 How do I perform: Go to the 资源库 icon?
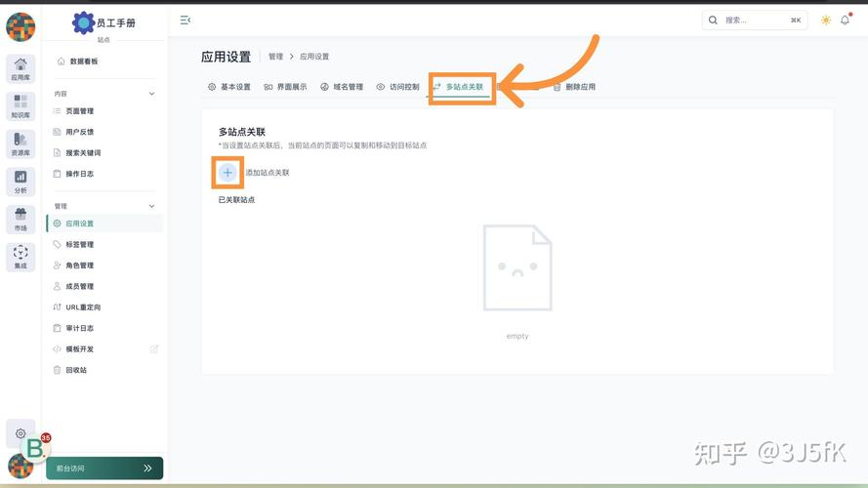[x=21, y=144]
